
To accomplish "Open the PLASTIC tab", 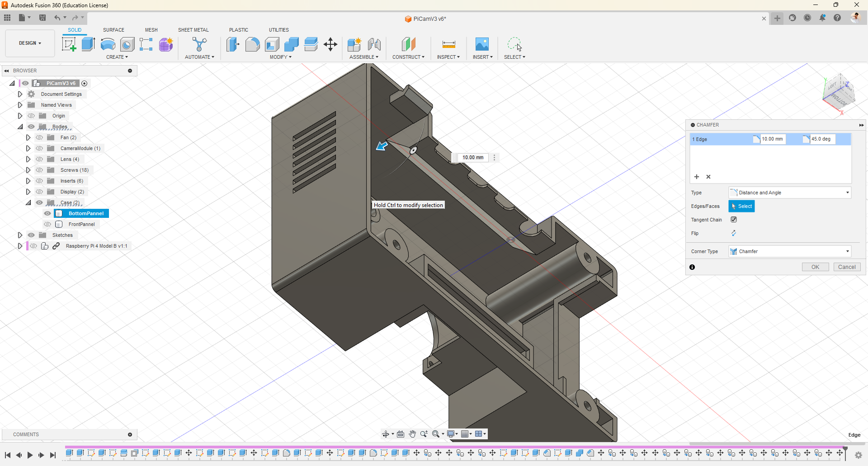I will (239, 30).
